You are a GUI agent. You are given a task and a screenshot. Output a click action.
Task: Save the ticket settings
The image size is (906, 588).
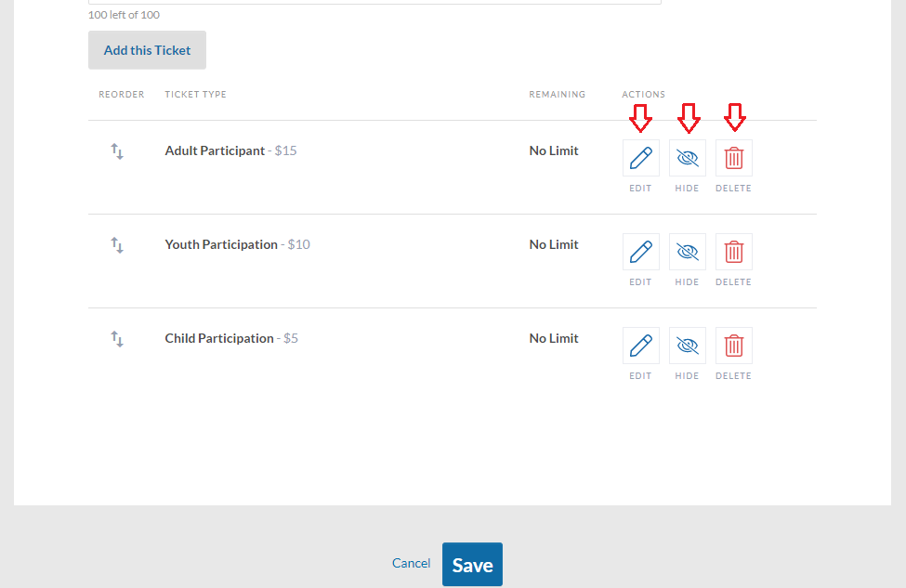[473, 565]
